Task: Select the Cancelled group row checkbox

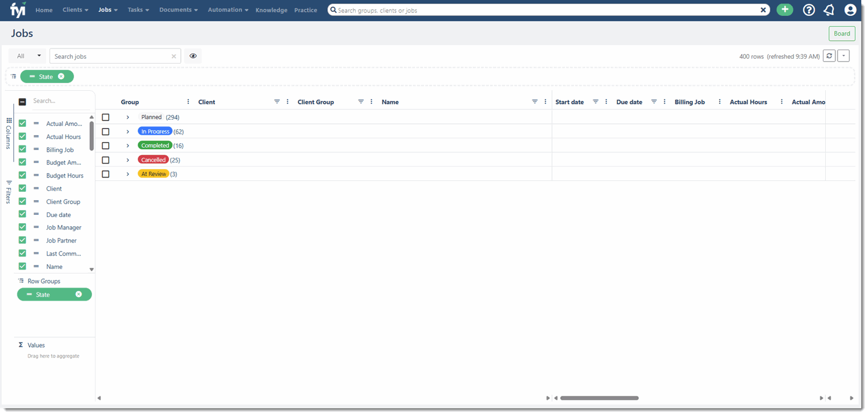Action: click(x=105, y=160)
